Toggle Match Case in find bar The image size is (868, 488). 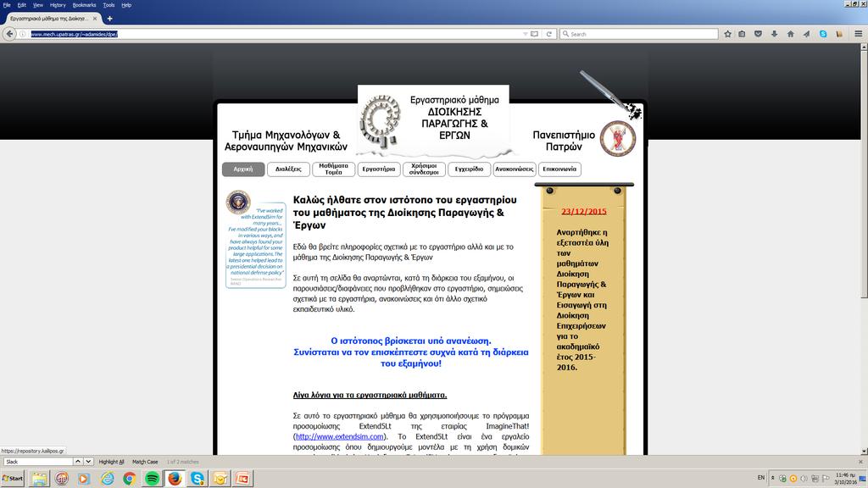click(145, 462)
